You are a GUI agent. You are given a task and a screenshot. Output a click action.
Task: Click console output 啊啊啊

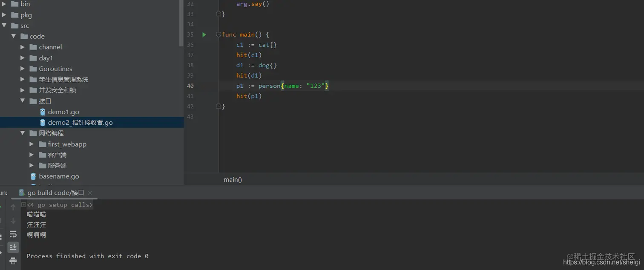coord(36,235)
